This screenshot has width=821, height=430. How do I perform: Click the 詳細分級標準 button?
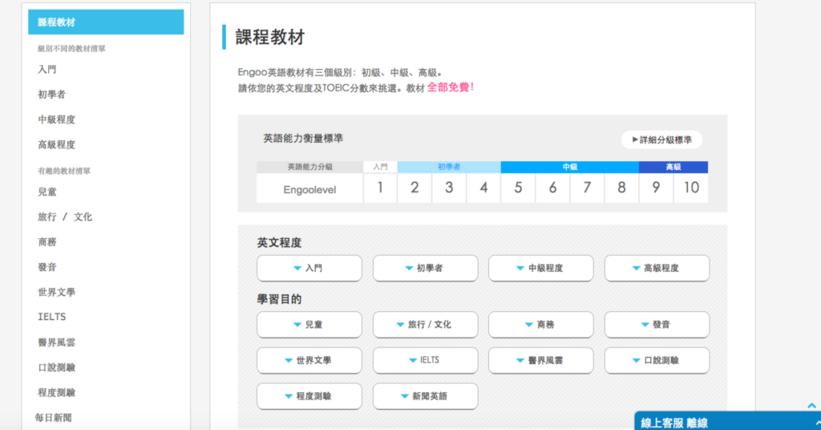tap(661, 140)
